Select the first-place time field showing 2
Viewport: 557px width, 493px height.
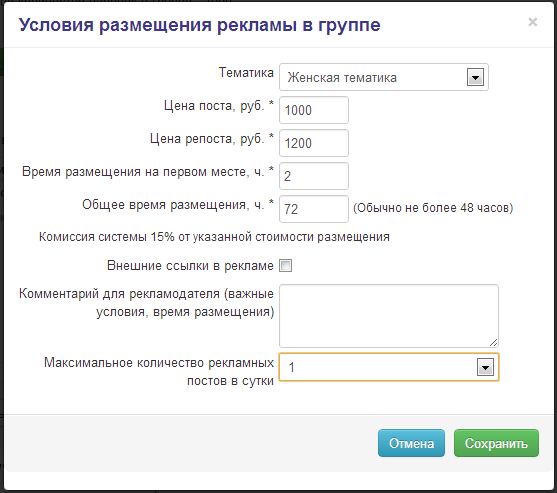(314, 176)
